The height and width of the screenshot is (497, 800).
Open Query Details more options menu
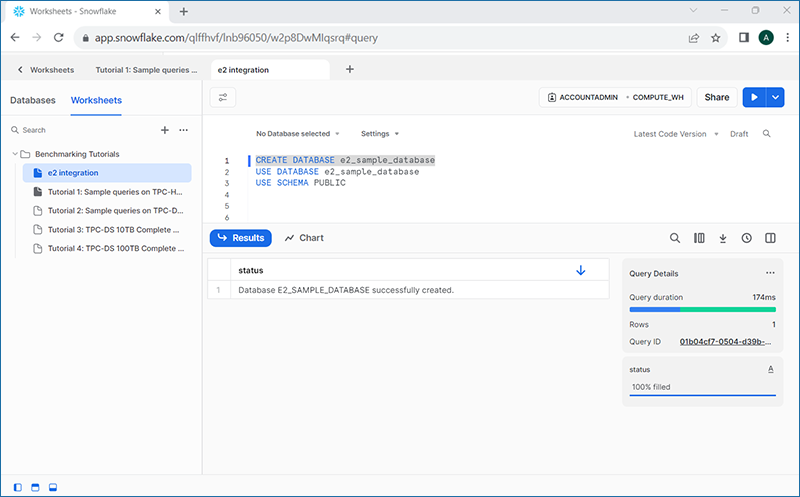pyautogui.click(x=770, y=273)
